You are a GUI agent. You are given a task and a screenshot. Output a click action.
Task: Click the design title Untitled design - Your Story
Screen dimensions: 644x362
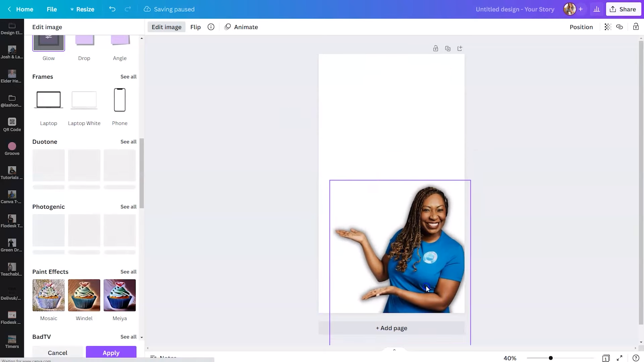point(515,9)
